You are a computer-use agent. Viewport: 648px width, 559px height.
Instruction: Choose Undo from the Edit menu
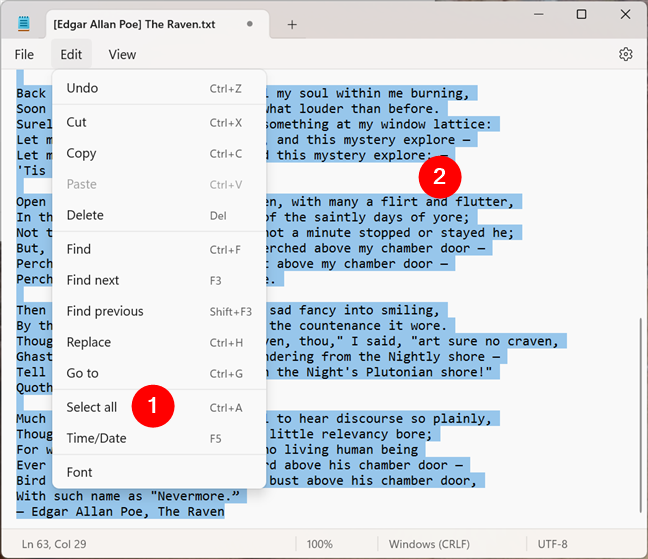(x=159, y=88)
